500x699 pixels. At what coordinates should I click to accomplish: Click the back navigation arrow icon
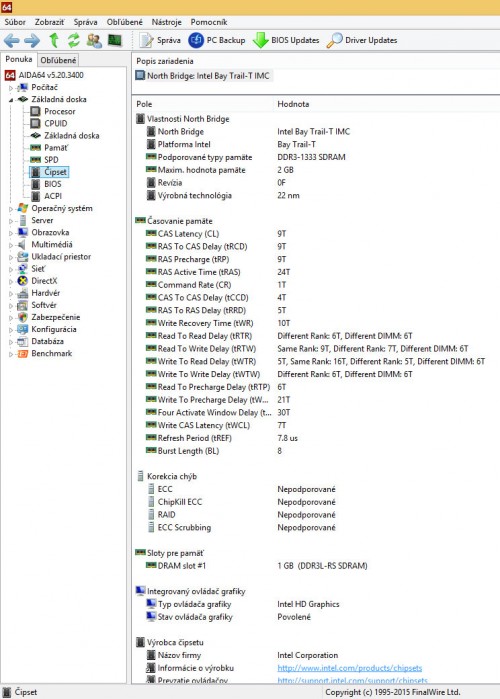click(x=12, y=41)
